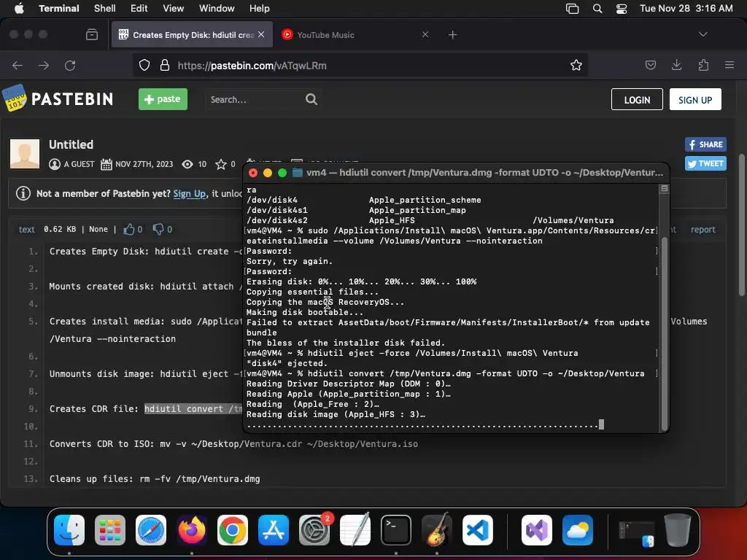Image resolution: width=747 pixels, height=560 pixels.
Task: Open Stage Manager icon in menu bar
Action: pos(572,9)
